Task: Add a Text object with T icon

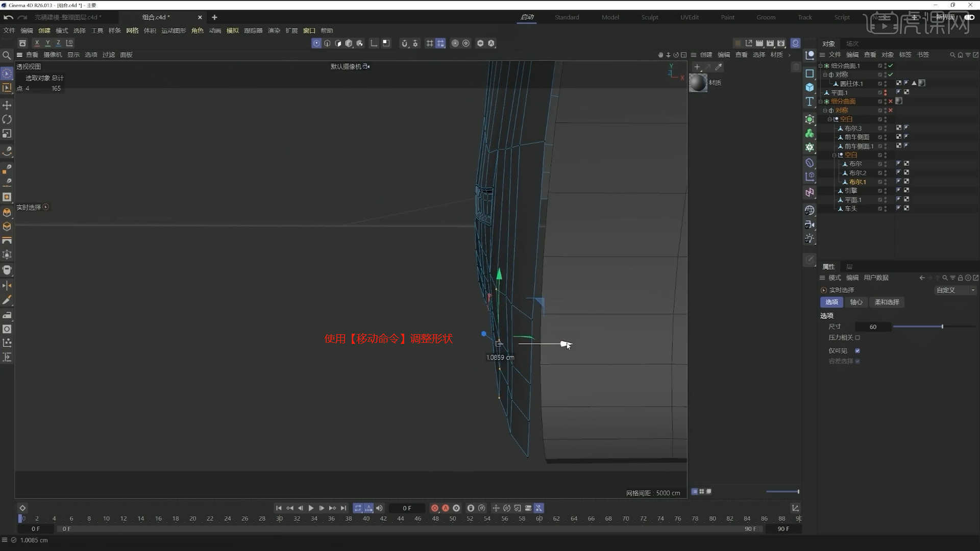Action: click(810, 102)
